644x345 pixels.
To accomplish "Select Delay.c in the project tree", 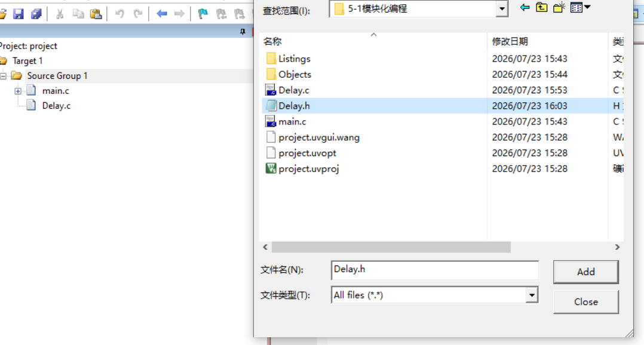I will coord(56,106).
